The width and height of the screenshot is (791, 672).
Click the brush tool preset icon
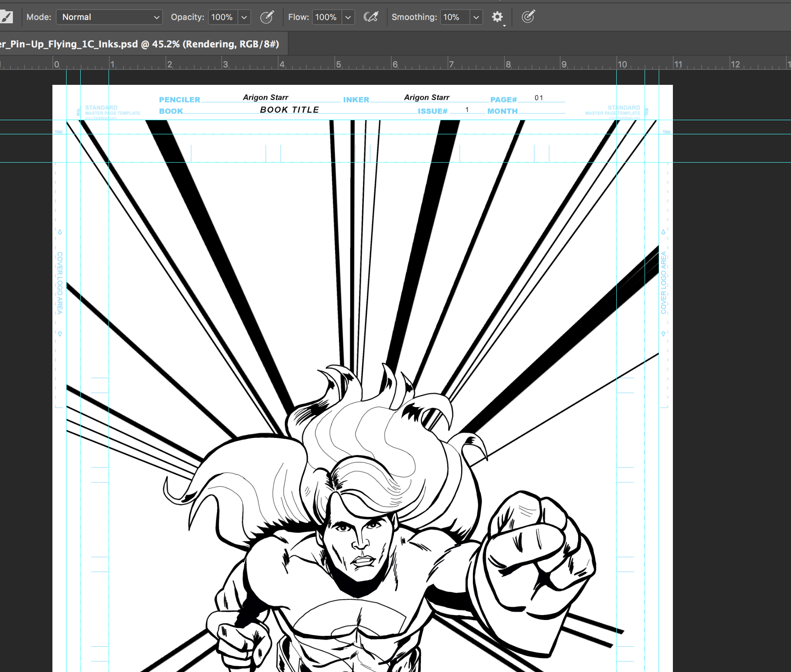click(6, 17)
